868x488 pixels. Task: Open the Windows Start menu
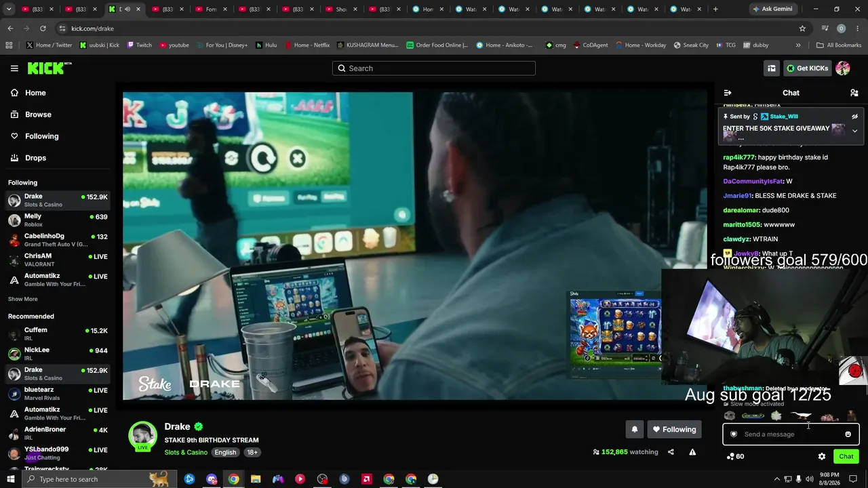10,479
